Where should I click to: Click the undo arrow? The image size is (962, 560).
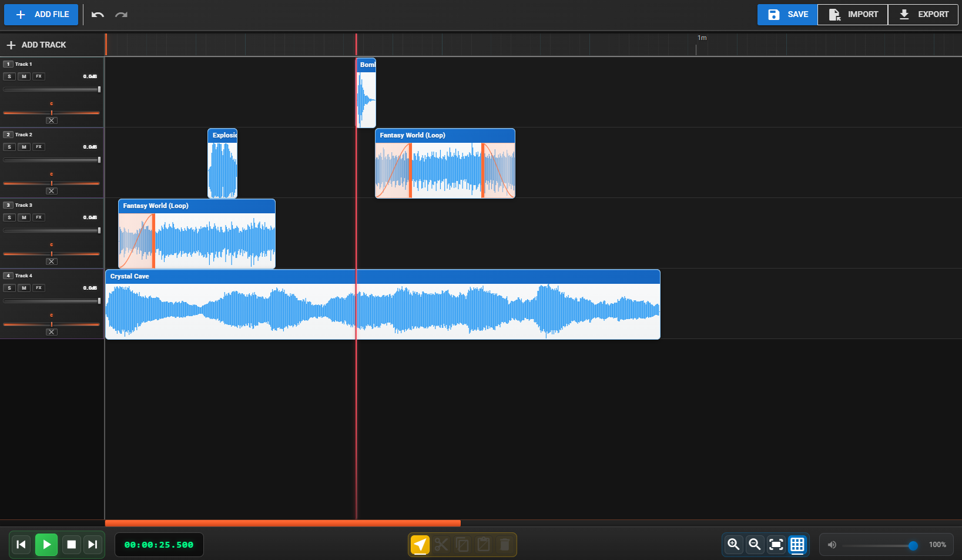pos(97,14)
